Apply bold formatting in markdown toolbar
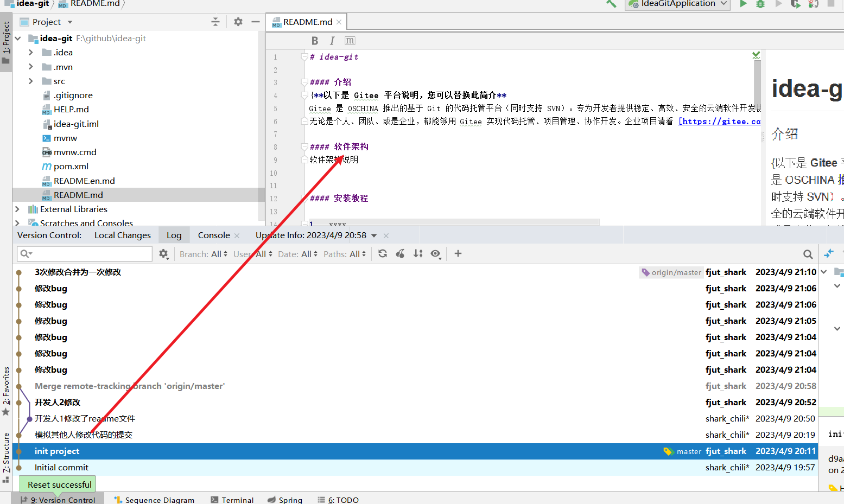Image resolution: width=844 pixels, height=504 pixels. (315, 41)
